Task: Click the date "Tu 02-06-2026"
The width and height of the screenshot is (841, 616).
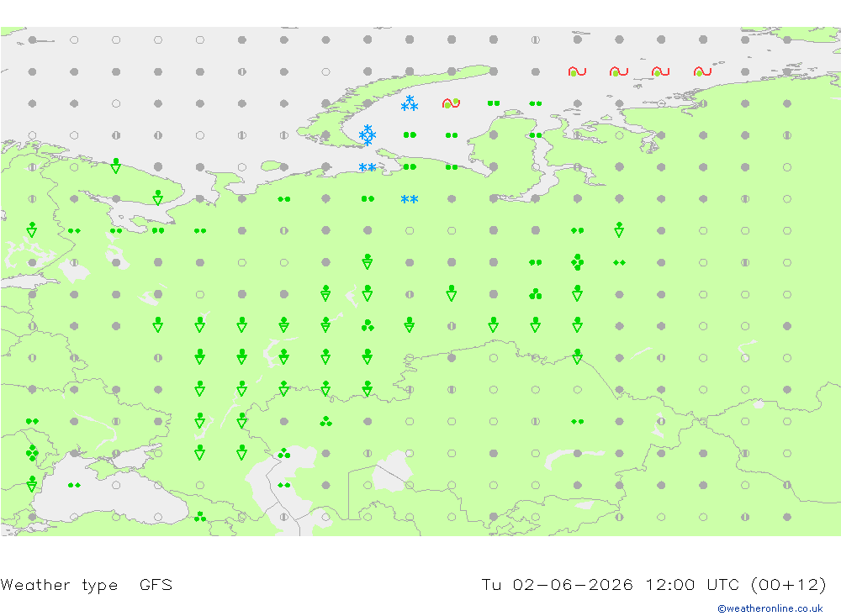Action: 557,584
